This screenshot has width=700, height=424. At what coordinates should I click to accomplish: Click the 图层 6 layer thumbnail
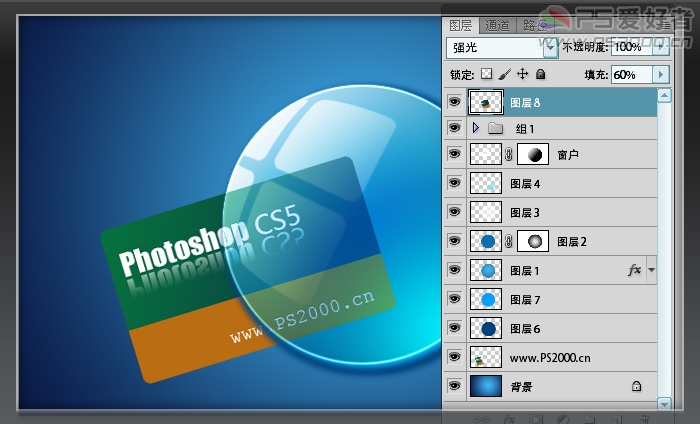(x=486, y=328)
